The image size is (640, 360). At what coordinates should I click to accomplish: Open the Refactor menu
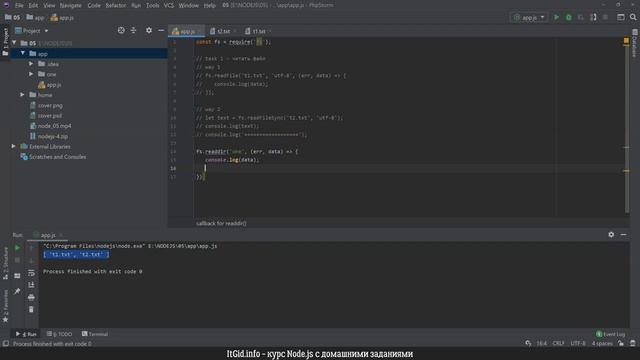pos(116,5)
